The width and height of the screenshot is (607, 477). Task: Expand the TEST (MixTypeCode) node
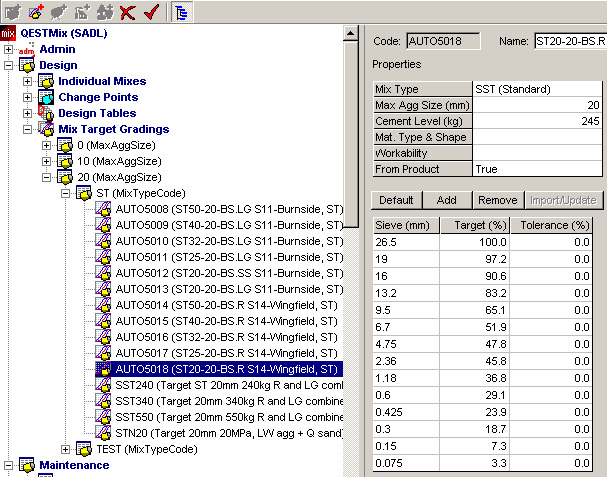pyautogui.click(x=66, y=449)
